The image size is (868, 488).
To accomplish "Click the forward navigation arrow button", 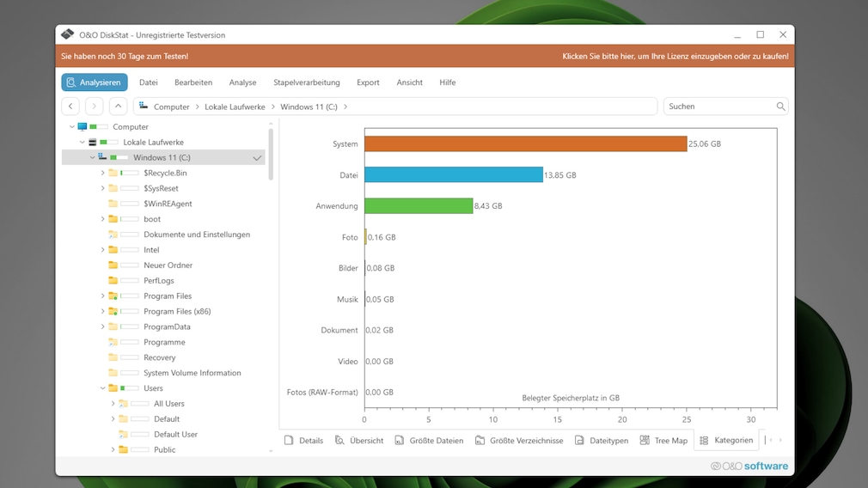I will click(95, 107).
